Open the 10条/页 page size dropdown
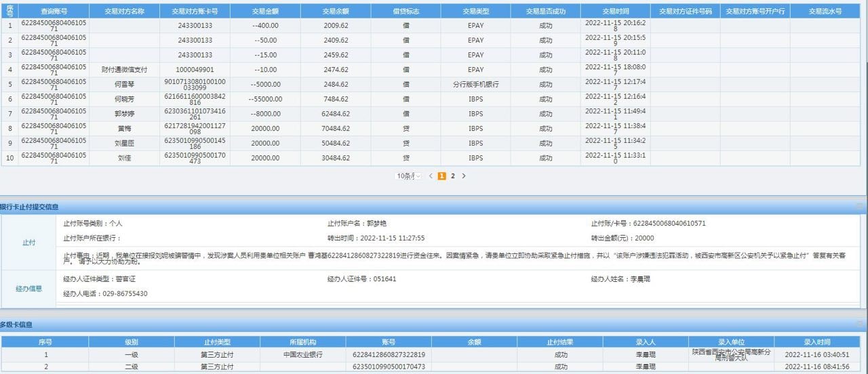868x374 pixels. pyautogui.click(x=408, y=176)
